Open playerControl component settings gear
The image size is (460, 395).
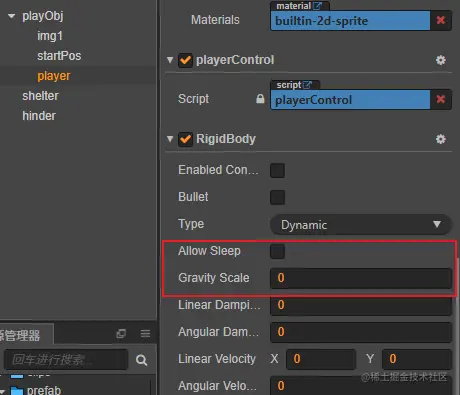pyautogui.click(x=441, y=60)
